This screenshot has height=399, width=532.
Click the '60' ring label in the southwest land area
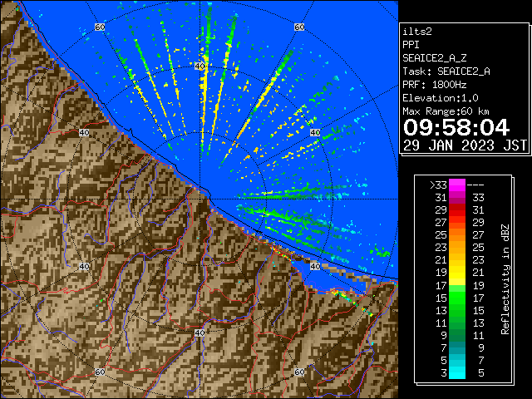100,372
